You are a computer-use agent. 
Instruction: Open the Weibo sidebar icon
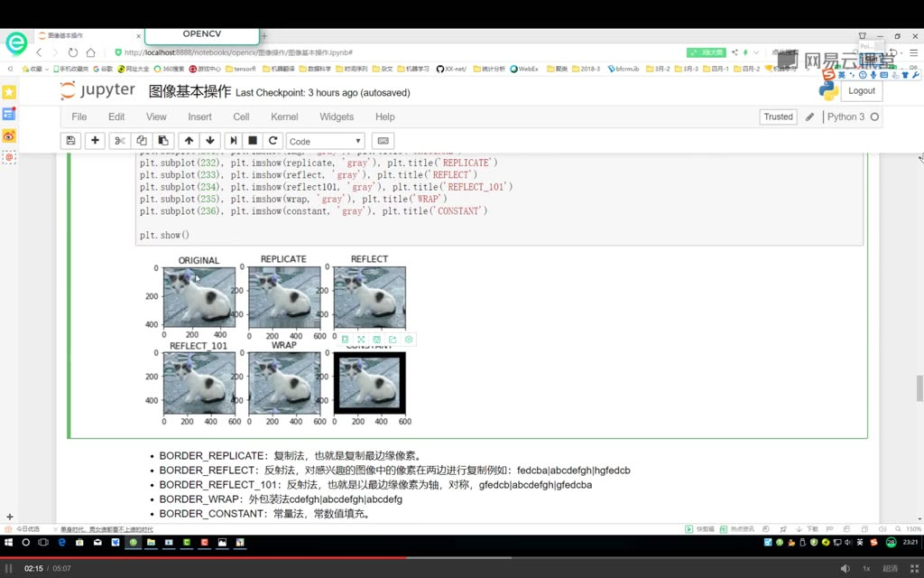coord(9,135)
